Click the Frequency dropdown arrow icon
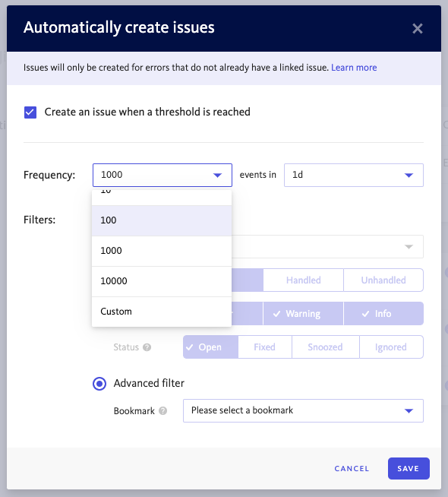 point(217,176)
